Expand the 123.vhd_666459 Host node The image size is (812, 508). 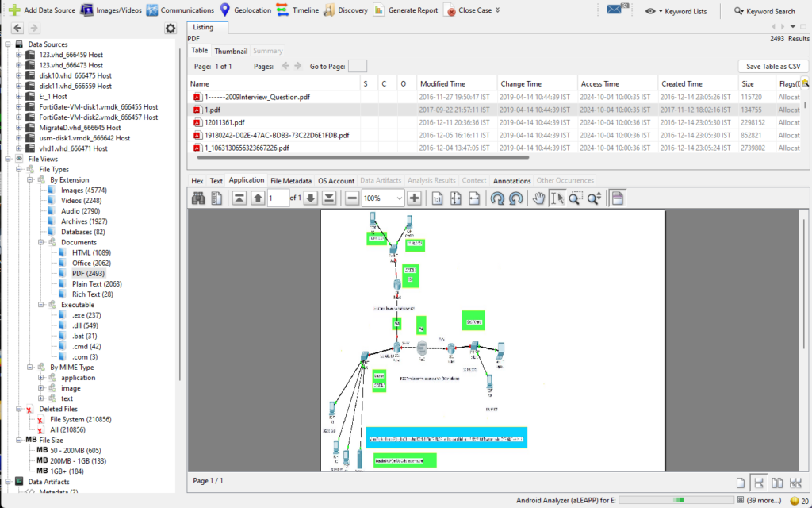pyautogui.click(x=20, y=55)
